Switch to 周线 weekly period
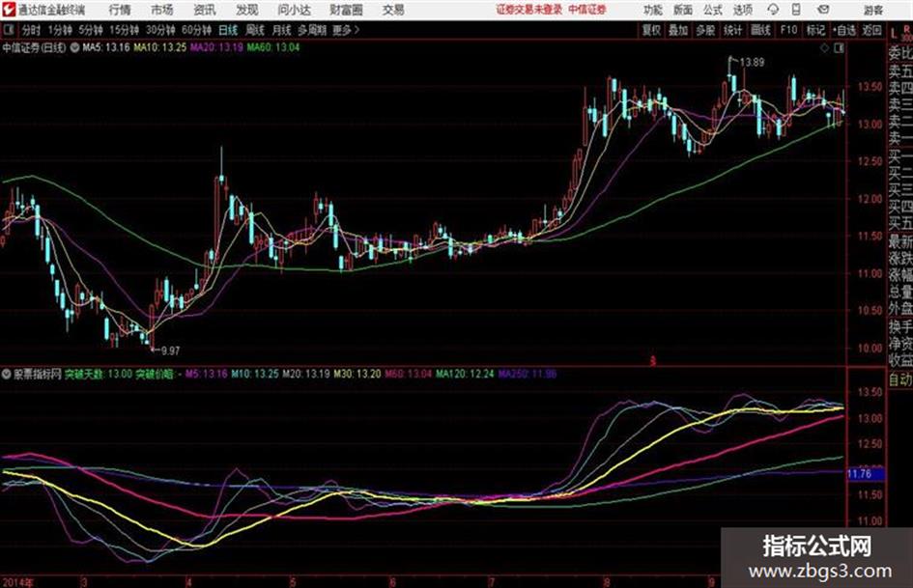Viewport: 913px width, 588px height. 255,30
